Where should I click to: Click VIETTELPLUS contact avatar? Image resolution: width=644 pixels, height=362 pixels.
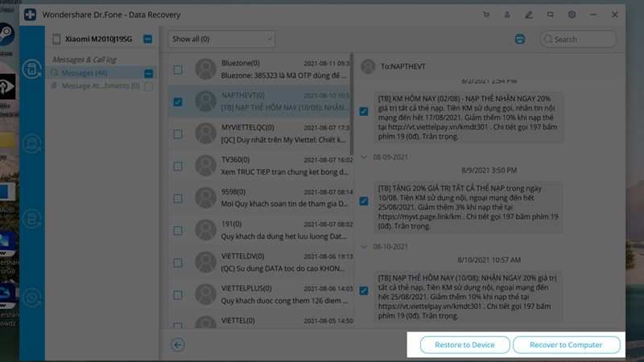pos(205,294)
